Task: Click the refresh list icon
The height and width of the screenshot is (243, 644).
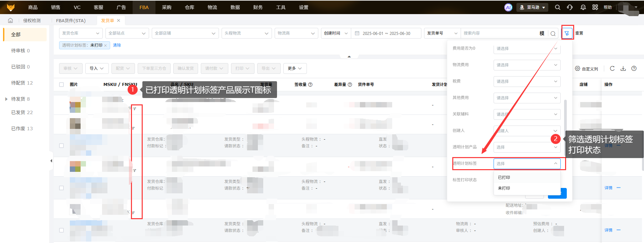Action: pos(612,68)
